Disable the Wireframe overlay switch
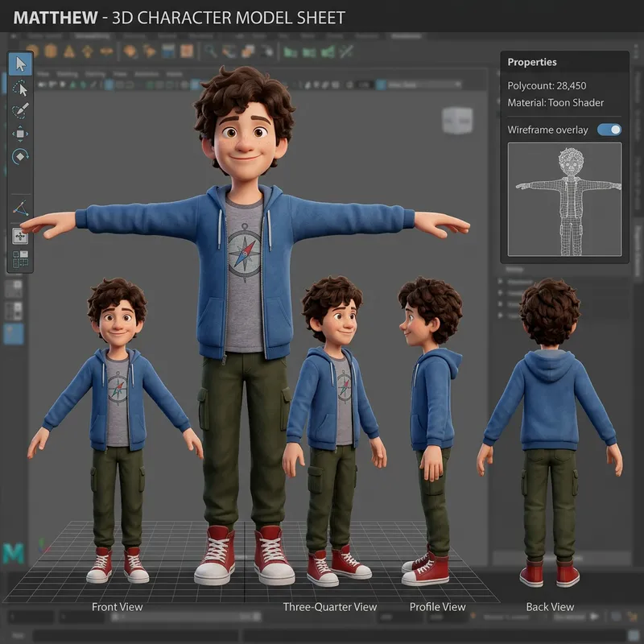The width and height of the screenshot is (644, 644). point(609,130)
